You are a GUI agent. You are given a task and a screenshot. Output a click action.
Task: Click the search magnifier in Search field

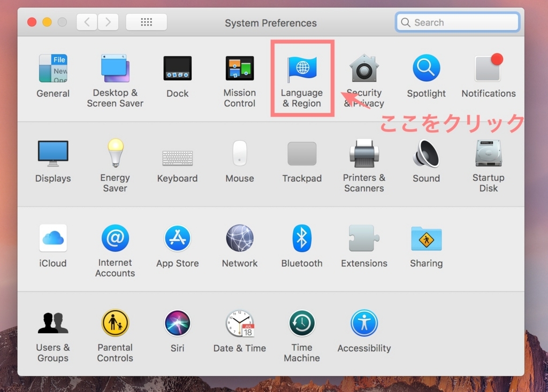(x=406, y=22)
